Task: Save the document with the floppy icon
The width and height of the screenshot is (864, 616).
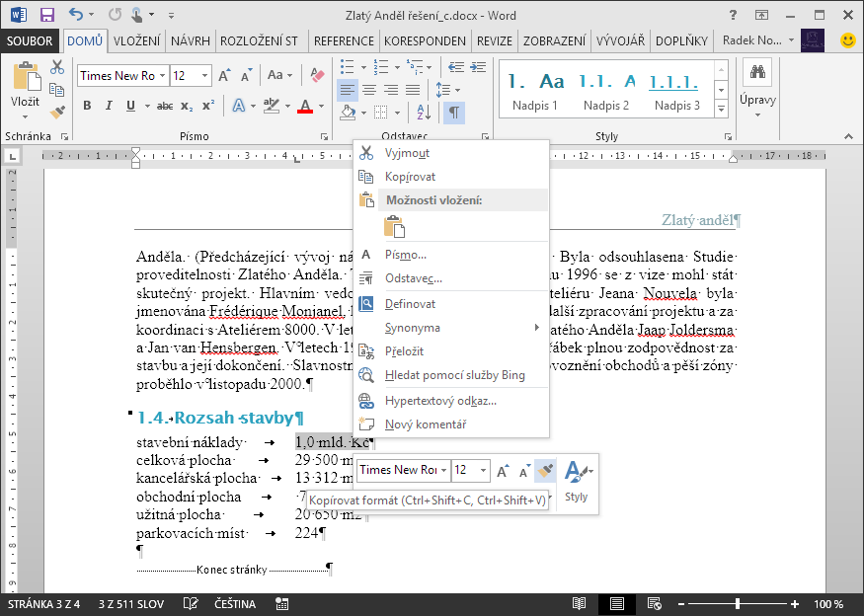Action: coord(47,15)
